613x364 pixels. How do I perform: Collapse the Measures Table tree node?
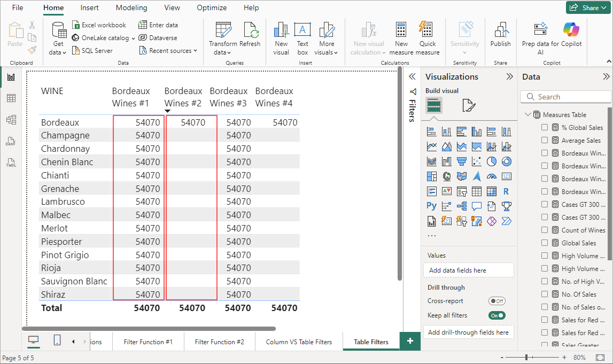pyautogui.click(x=528, y=114)
